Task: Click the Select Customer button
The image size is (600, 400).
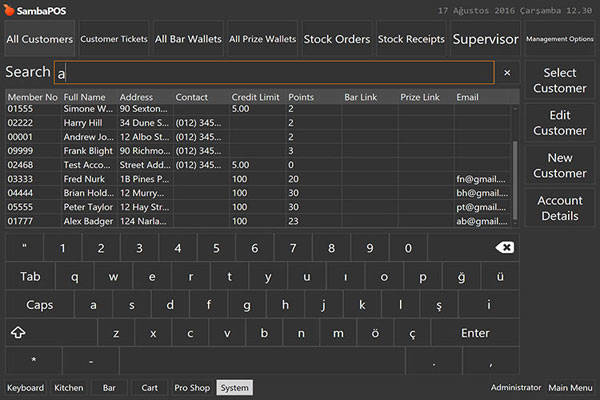Action: click(559, 80)
